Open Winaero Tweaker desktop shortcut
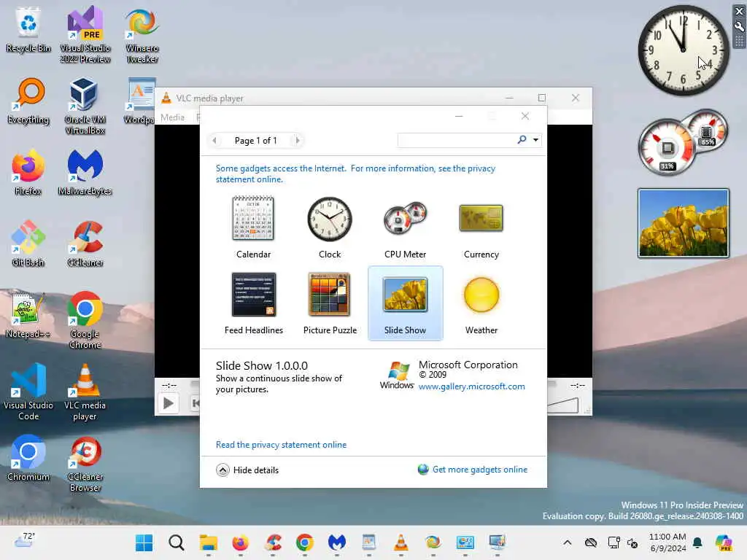Image resolution: width=747 pixels, height=560 pixels. coord(142,34)
